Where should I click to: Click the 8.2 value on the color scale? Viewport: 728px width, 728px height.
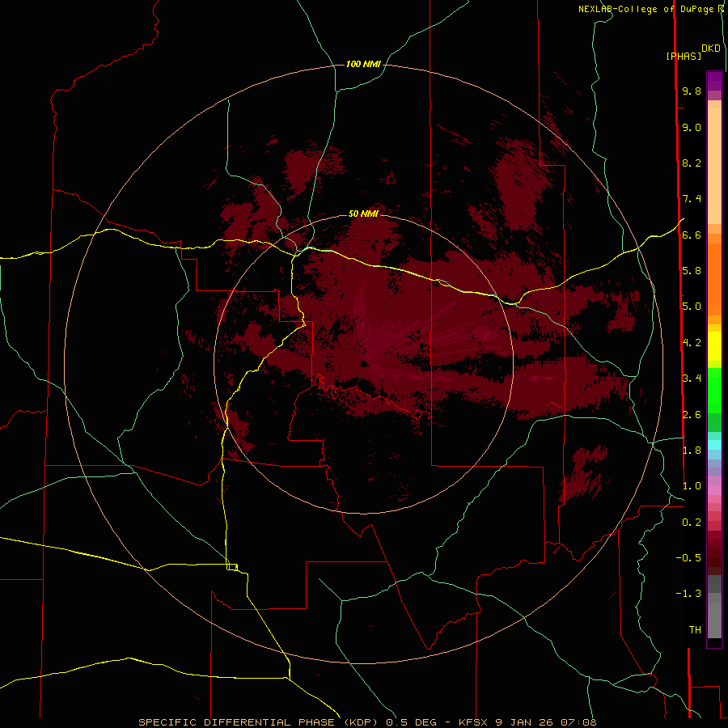(692, 163)
